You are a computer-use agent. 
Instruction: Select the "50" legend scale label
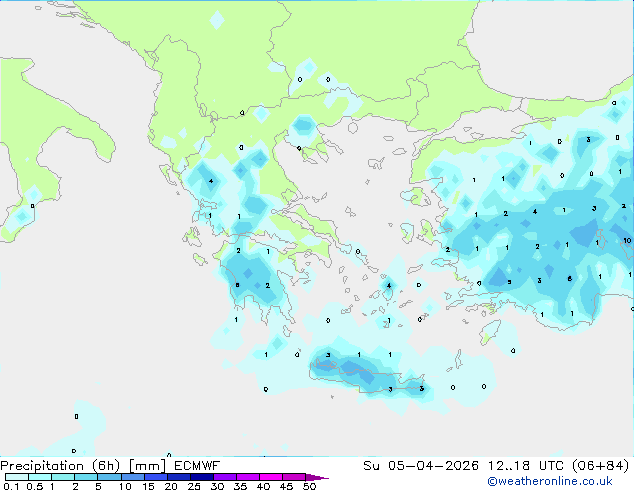[310, 486]
